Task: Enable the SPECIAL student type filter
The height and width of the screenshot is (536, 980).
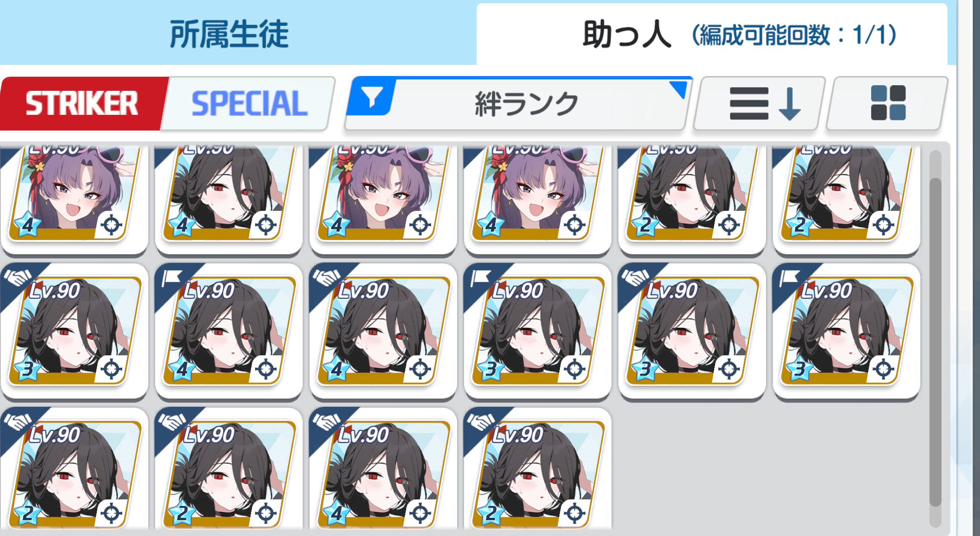Action: point(249,103)
